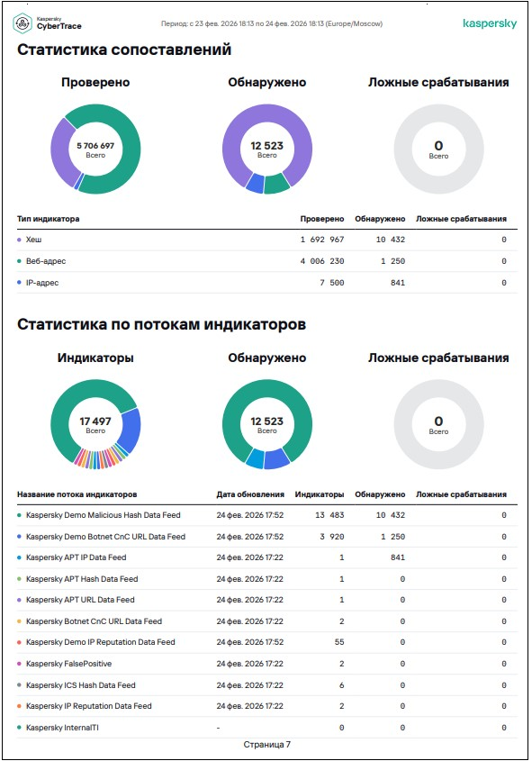Click the report period text in the header
The image size is (532, 761).
pos(272,23)
